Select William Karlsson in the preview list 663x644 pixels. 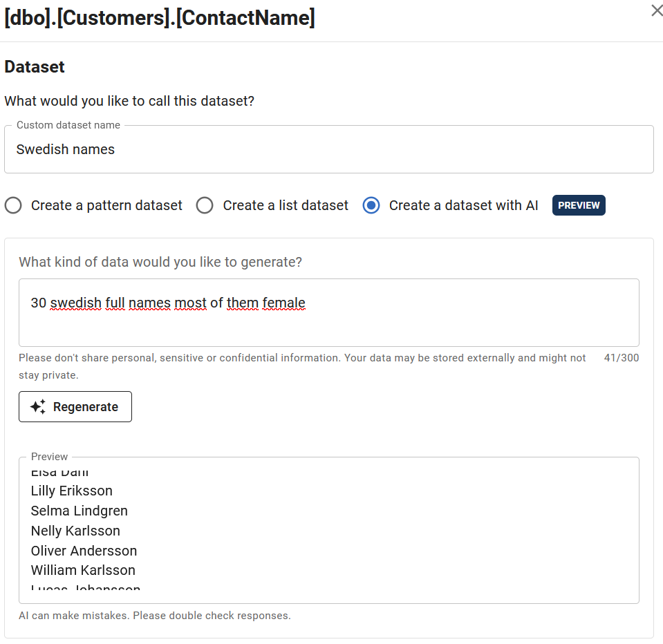pyautogui.click(x=83, y=570)
